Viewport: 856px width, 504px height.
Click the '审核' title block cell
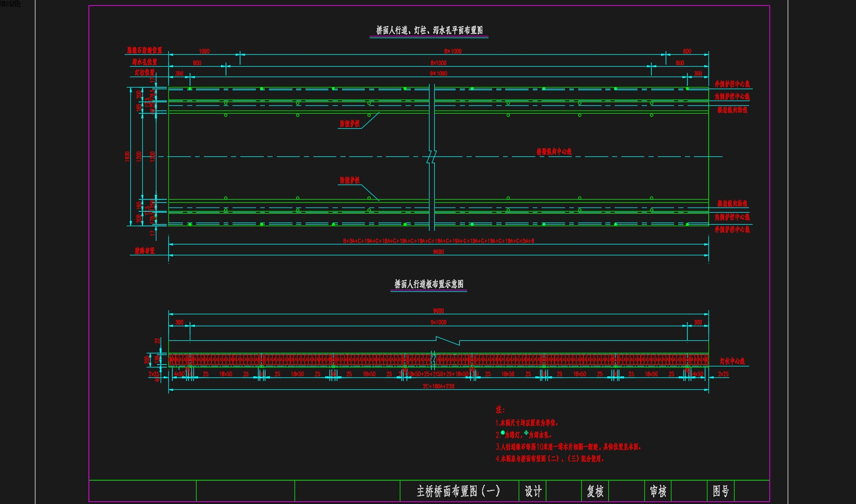[x=658, y=491]
